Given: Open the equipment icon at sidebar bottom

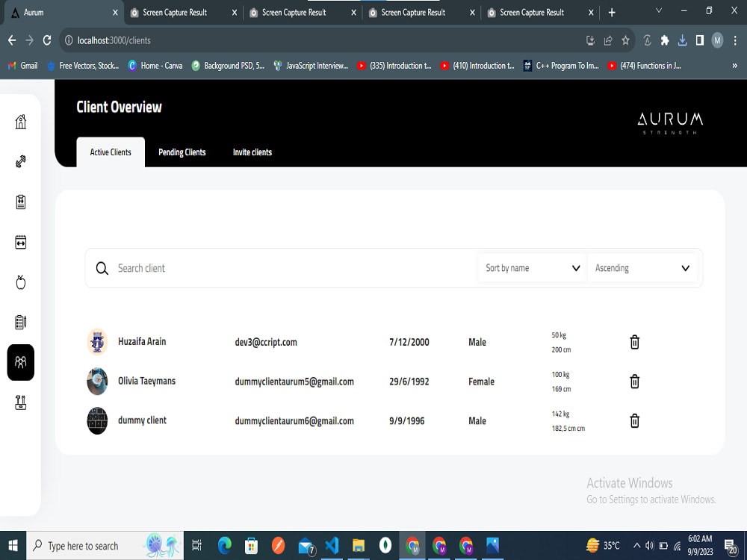Looking at the screenshot, I should 21,402.
